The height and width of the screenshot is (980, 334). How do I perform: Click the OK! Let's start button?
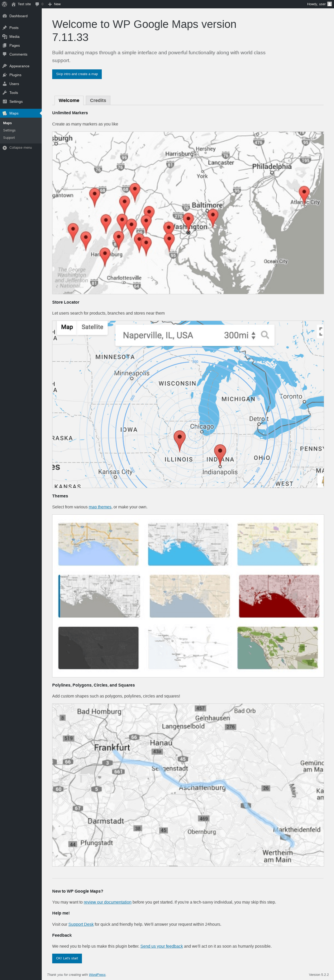67,958
